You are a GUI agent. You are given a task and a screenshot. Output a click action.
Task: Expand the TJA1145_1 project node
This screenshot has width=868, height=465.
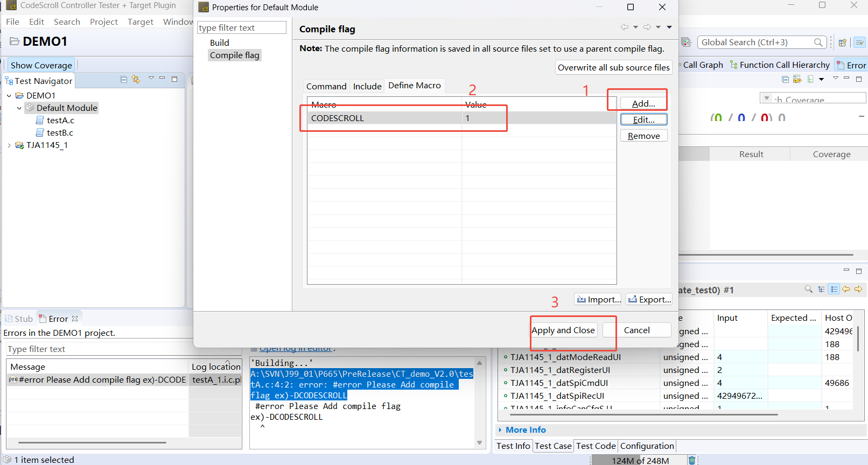point(9,145)
